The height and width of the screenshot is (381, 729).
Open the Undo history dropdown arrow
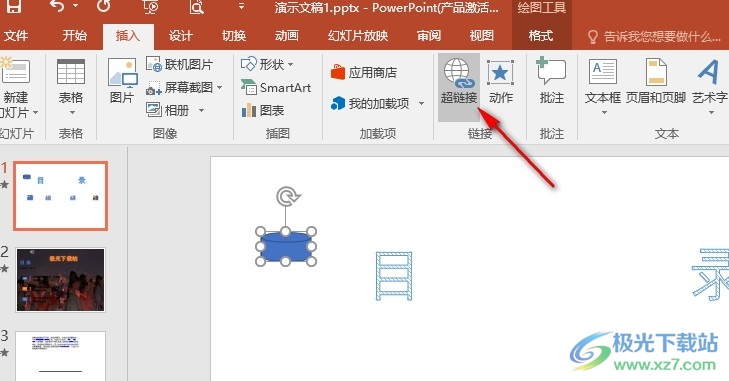click(76, 6)
